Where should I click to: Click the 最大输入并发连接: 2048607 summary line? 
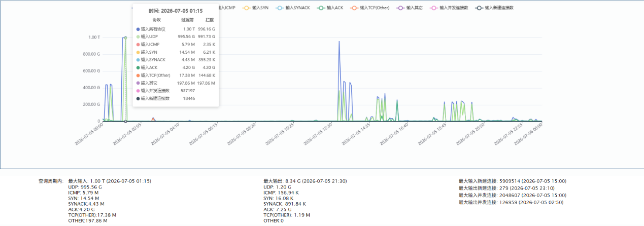513,195
